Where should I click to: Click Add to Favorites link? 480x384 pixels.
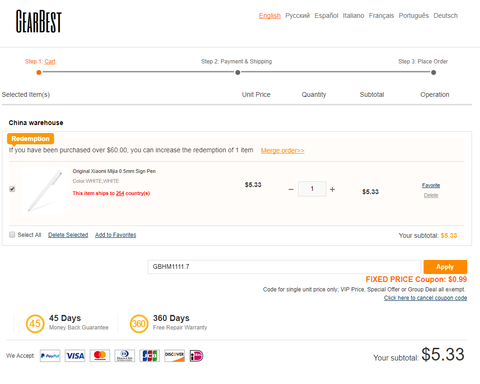pyautogui.click(x=116, y=235)
